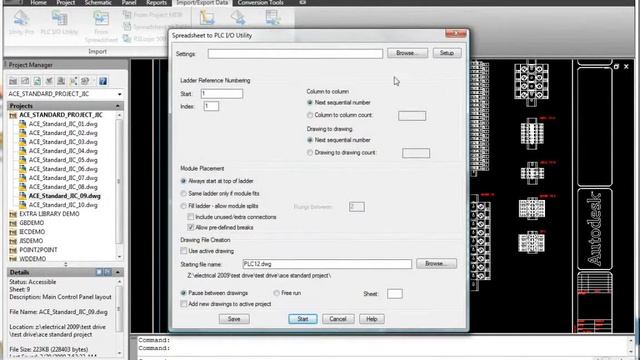This screenshot has height=360, width=640.
Task: Click the From Project MDB ribbon item
Action: pos(153,15)
